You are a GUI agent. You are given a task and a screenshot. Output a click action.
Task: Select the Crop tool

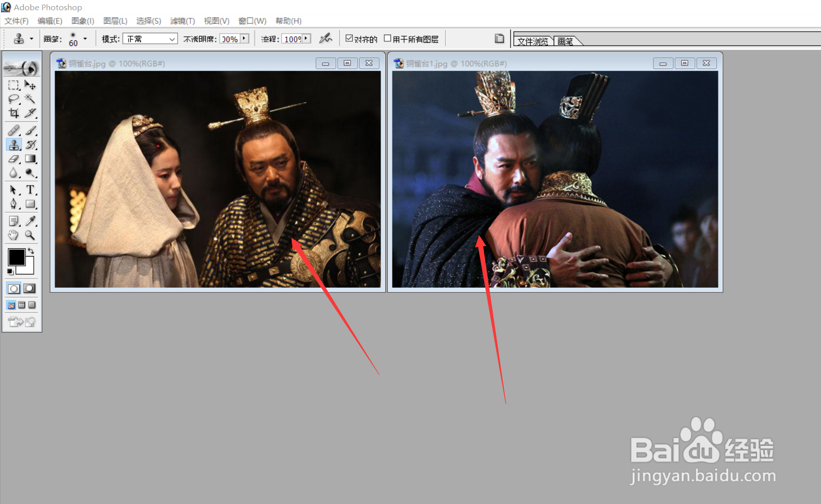14,113
